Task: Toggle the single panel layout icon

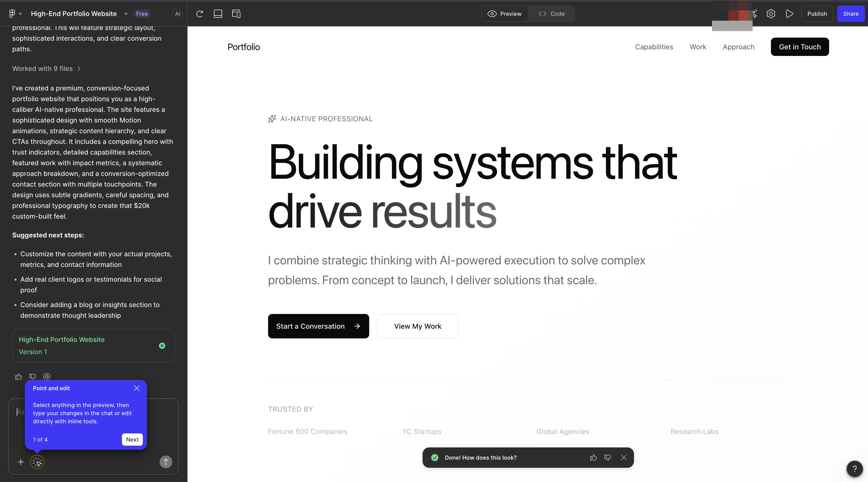Action: (218, 14)
